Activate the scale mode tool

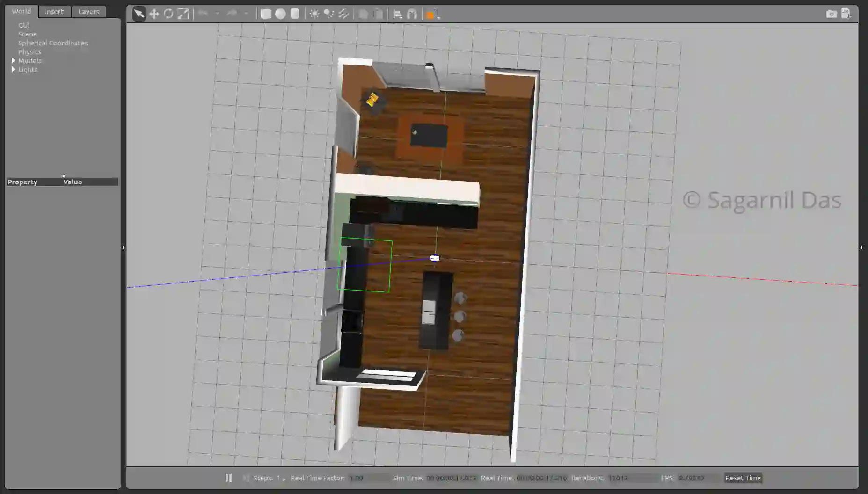coord(183,14)
